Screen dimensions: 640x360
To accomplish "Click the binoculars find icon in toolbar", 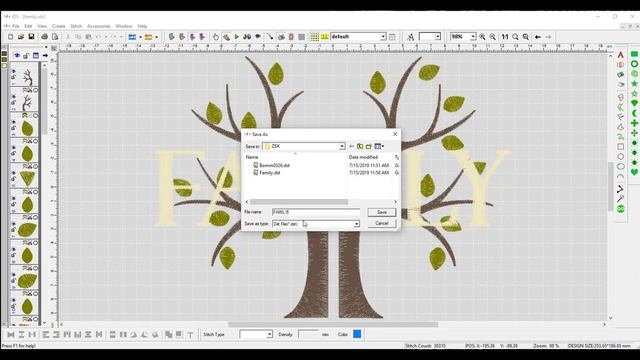I will click(247, 37).
